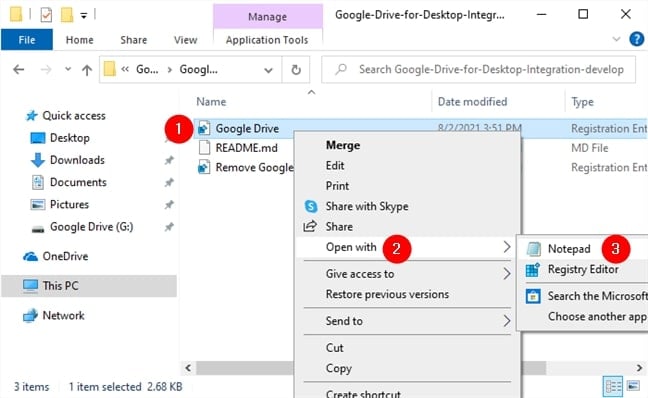648x398 pixels.
Task: Switch to the View ribbon tab
Action: (185, 40)
